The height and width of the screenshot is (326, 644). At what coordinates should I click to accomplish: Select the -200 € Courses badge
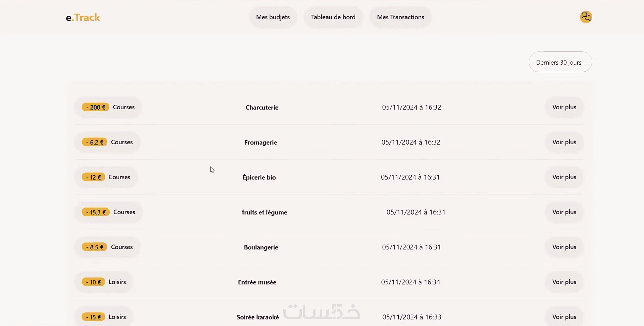(108, 107)
